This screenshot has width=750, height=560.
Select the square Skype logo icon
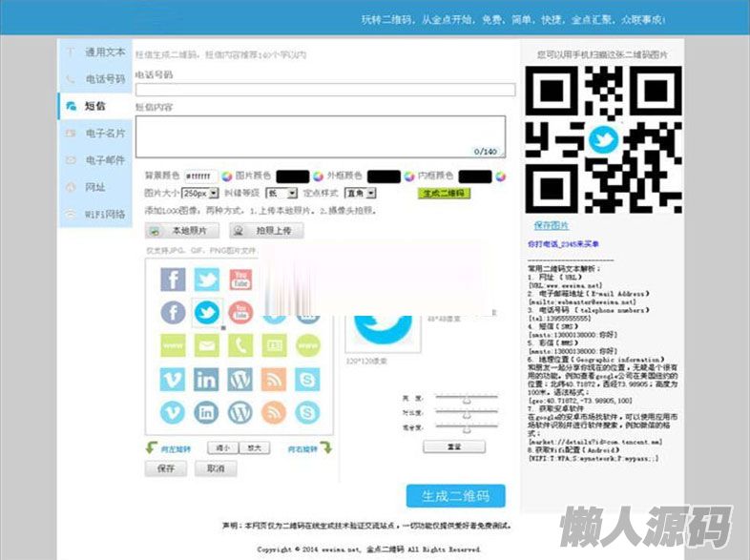pos(308,380)
